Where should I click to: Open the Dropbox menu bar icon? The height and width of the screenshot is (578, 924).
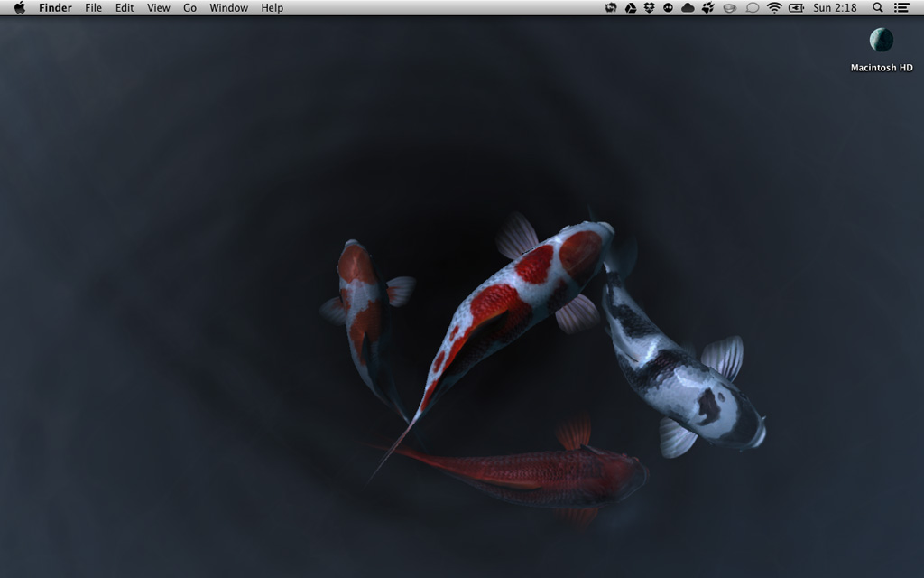[649, 8]
